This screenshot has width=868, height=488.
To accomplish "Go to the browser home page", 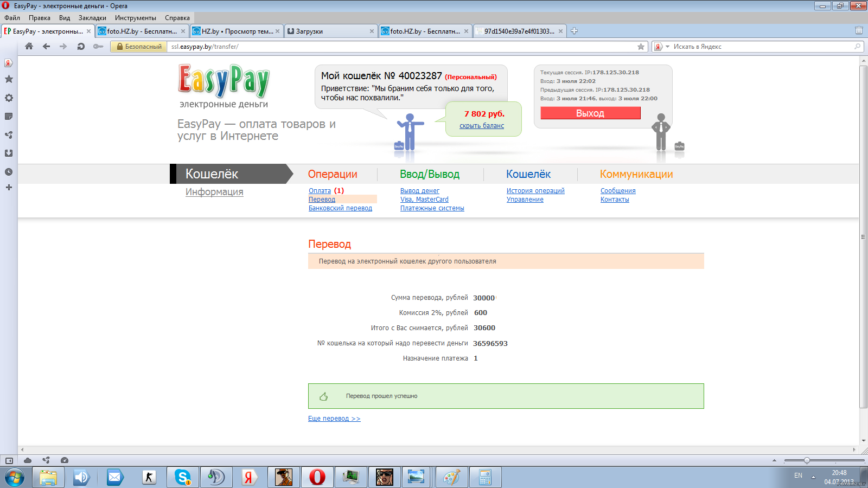I will click(29, 47).
